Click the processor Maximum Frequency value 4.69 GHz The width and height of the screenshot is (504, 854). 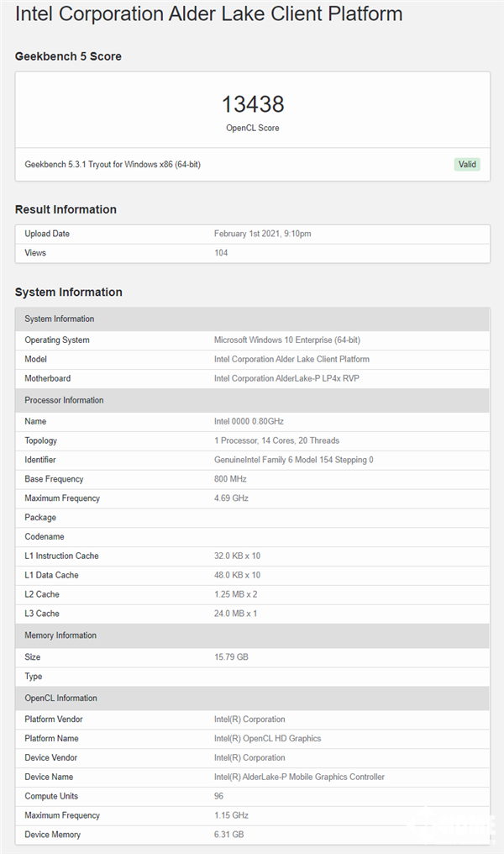tap(232, 498)
